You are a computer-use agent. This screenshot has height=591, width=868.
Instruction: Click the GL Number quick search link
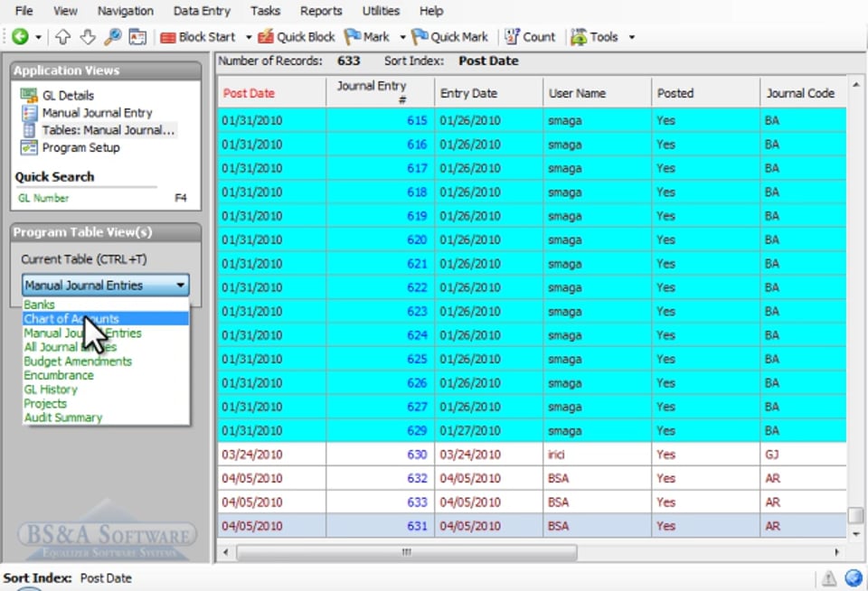[43, 198]
